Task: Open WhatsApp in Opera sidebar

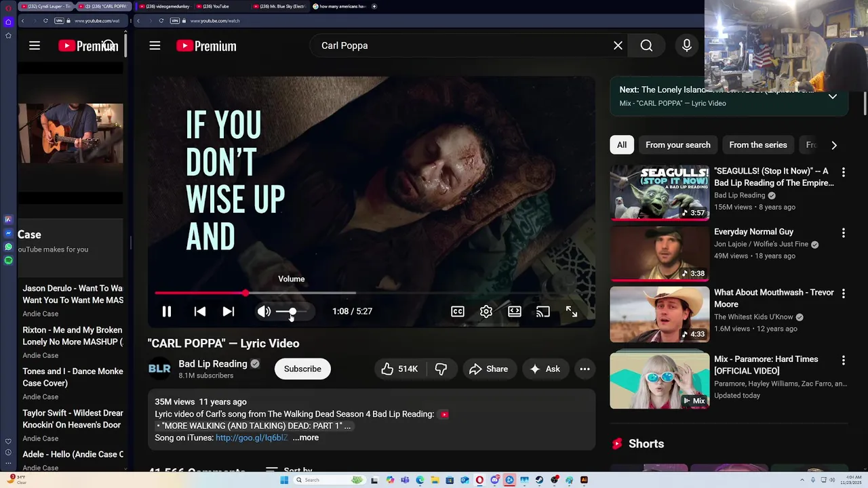Action: (x=8, y=247)
